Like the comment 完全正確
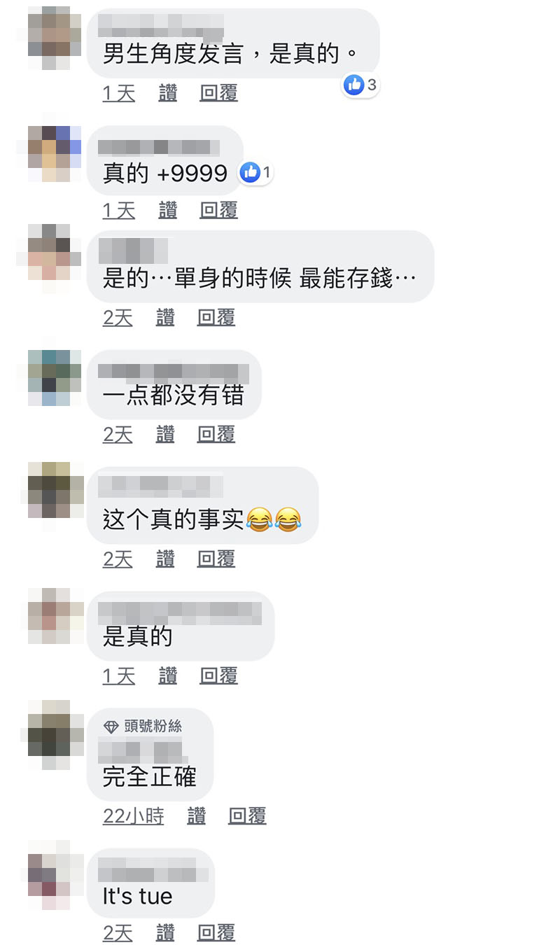560x945 pixels. (197, 815)
